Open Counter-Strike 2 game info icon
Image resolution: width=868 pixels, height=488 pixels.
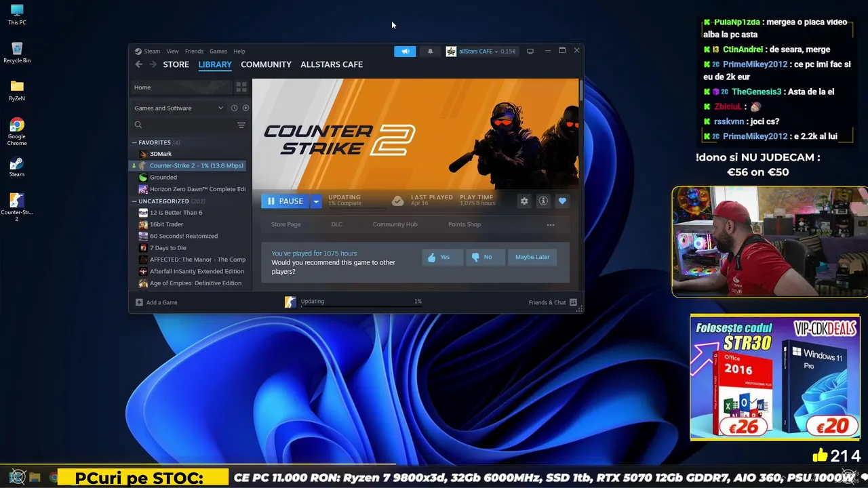(543, 201)
